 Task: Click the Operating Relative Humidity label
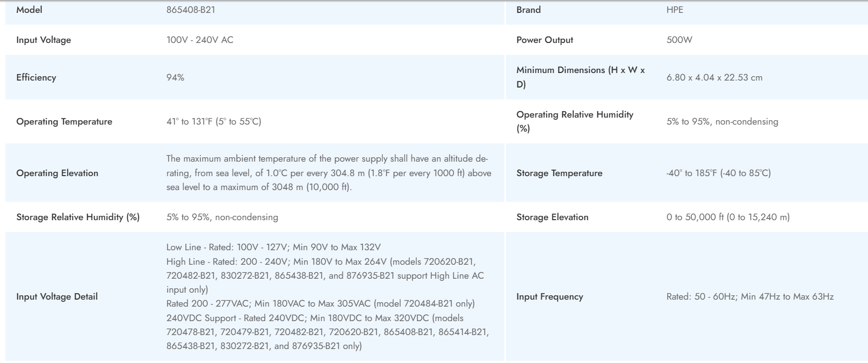pos(574,121)
